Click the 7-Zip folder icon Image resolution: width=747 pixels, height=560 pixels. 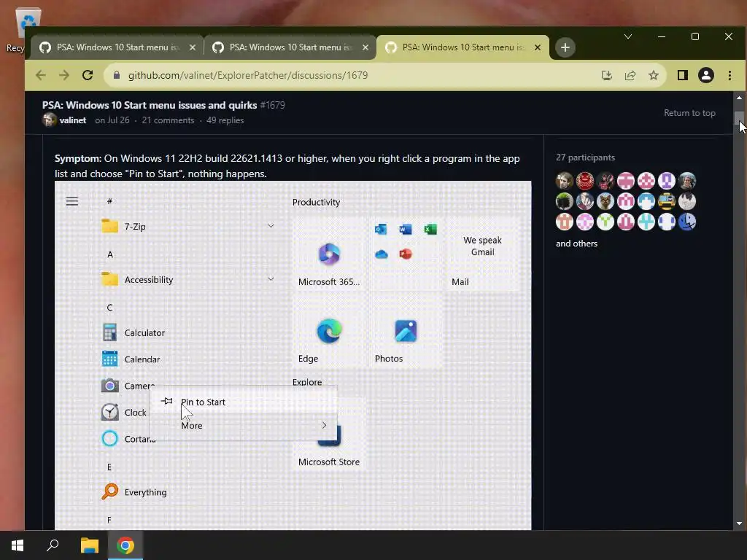point(109,226)
